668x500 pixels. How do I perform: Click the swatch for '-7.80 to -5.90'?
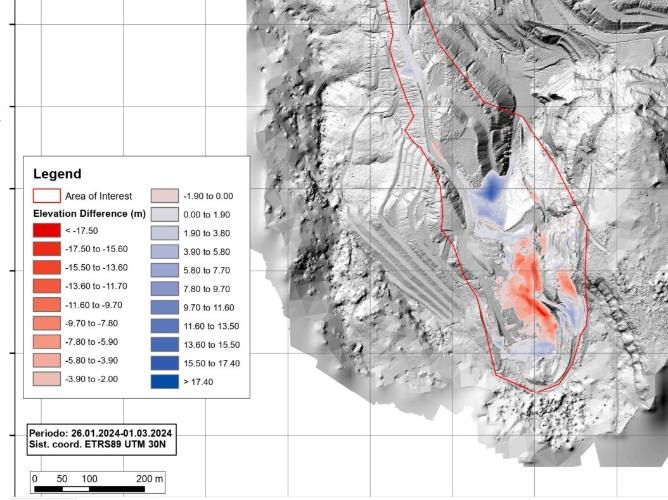tap(47, 342)
